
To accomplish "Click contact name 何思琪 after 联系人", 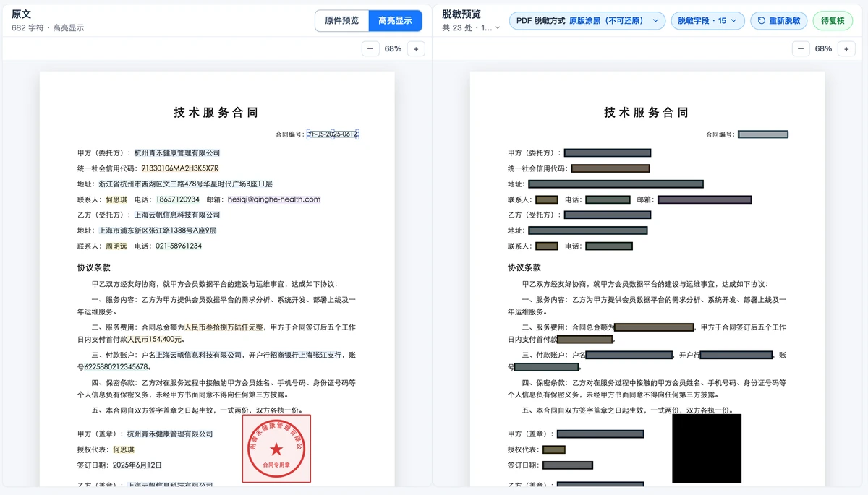I will click(116, 199).
